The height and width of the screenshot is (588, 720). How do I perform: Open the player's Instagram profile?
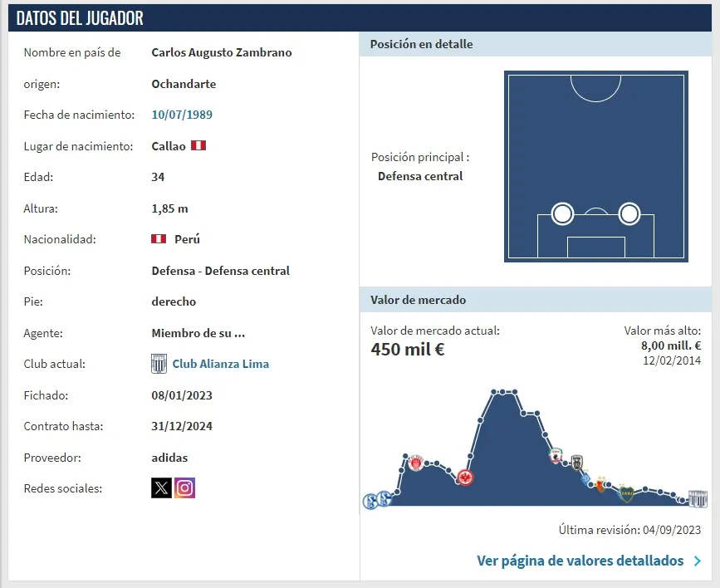(184, 488)
